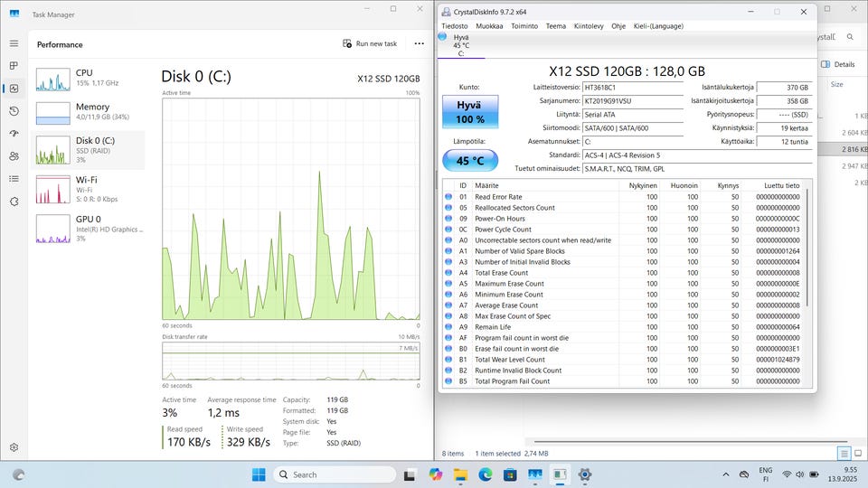
Task: Select Number of Valid Spare Blocks row
Action: [623, 251]
